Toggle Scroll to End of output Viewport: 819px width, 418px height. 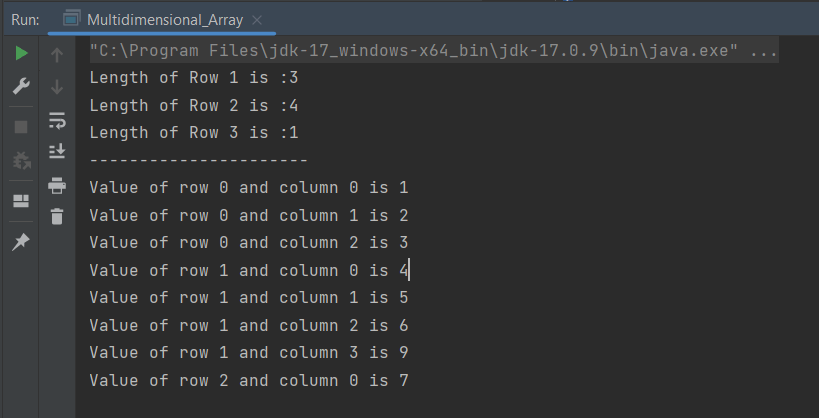(x=57, y=151)
